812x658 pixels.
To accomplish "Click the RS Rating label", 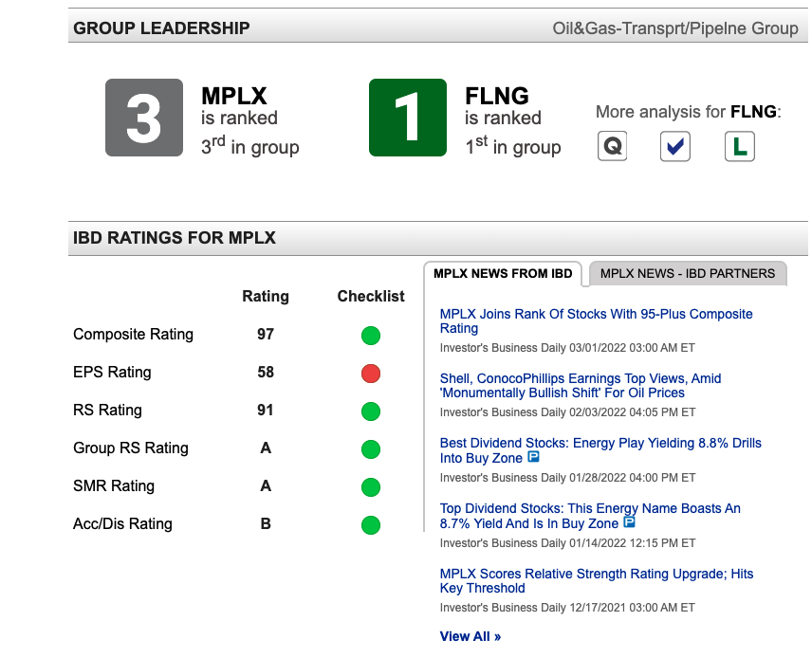I will [x=107, y=410].
